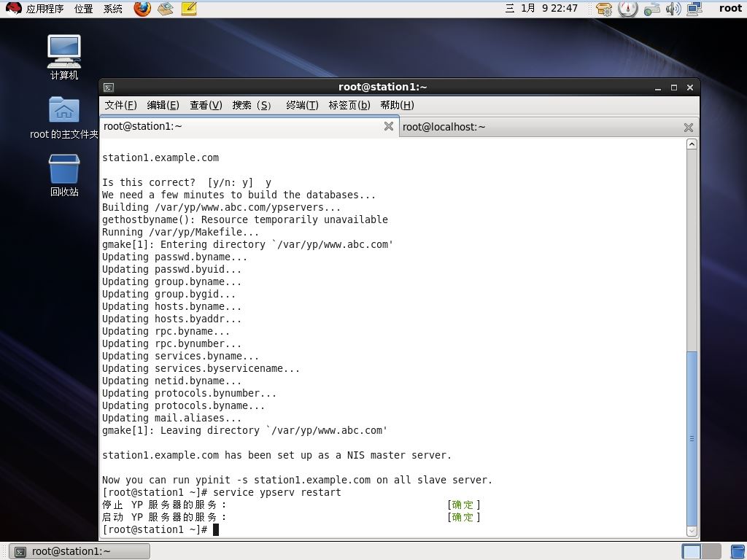The width and height of the screenshot is (747, 560).
Task: Select the root@station1:~ tab
Action: 249,126
